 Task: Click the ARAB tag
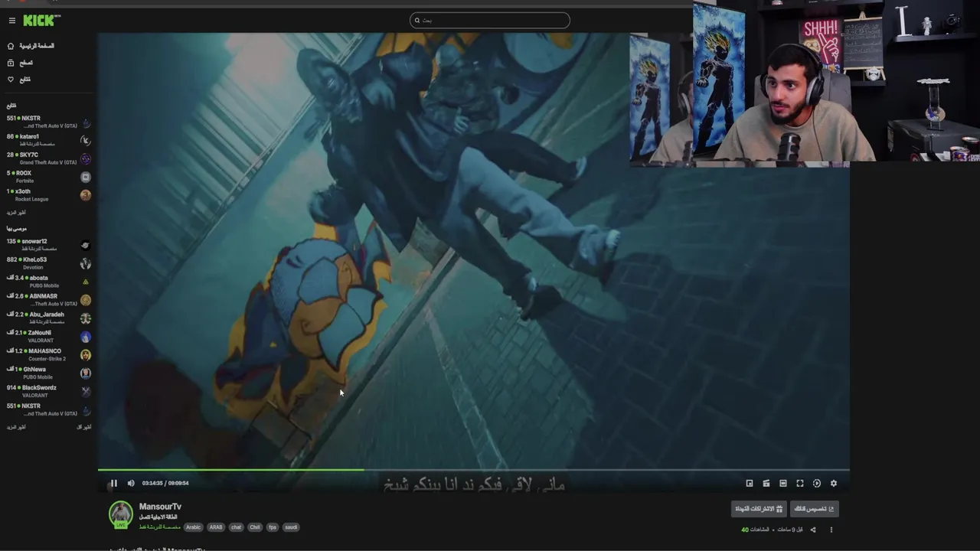tap(216, 527)
